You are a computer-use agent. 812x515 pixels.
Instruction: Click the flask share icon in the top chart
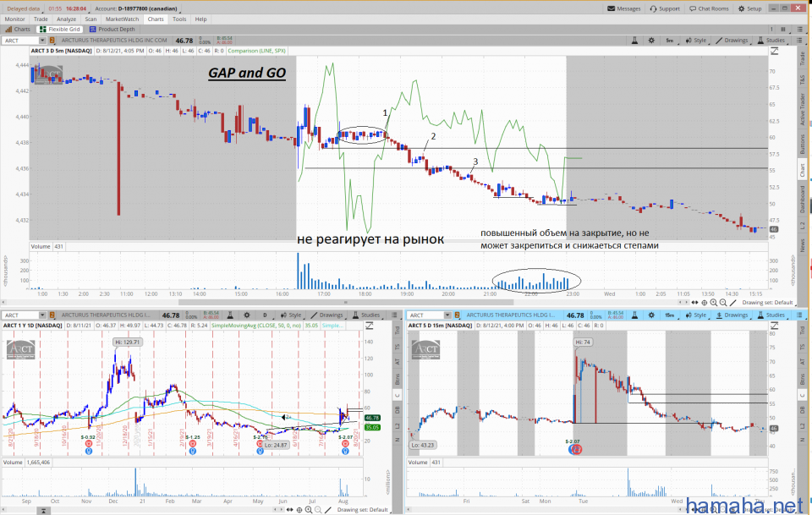pyautogui.click(x=634, y=41)
